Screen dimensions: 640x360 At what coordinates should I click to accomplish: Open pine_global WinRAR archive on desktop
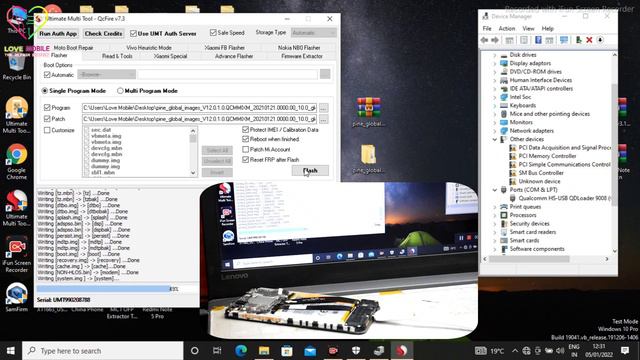[369, 112]
